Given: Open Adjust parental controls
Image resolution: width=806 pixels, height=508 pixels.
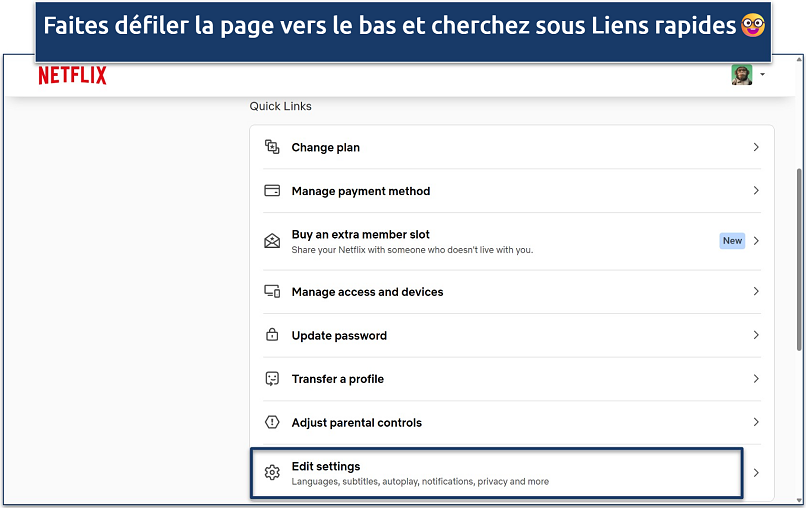Looking at the screenshot, I should pyautogui.click(x=356, y=423).
